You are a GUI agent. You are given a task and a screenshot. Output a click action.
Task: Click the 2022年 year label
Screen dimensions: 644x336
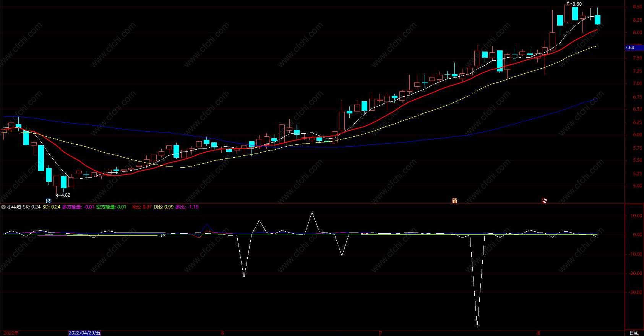tap(11, 333)
